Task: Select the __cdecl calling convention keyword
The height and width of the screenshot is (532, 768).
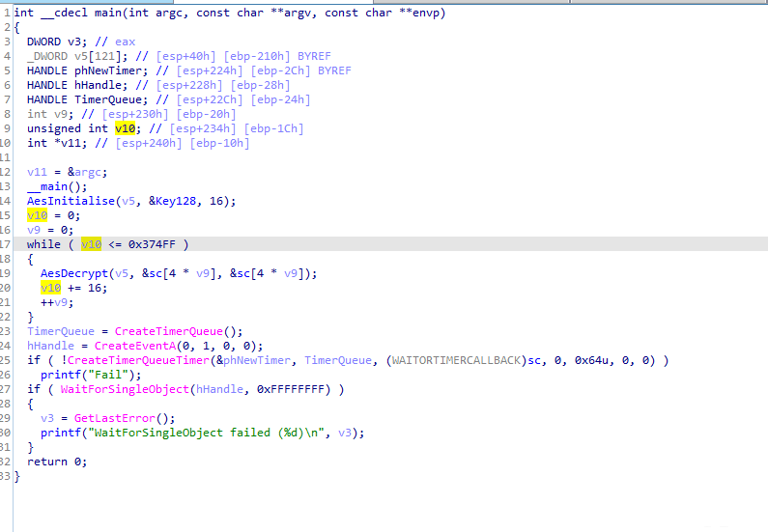Action: 64,13
